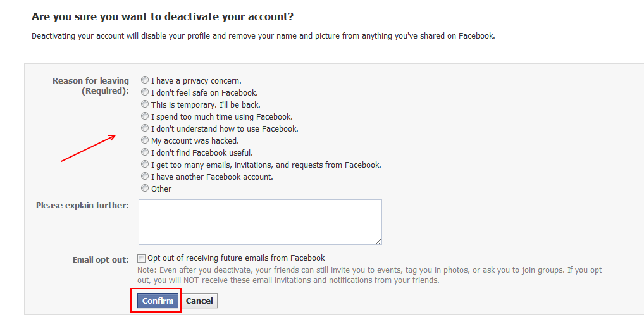The width and height of the screenshot is (644, 317).
Task: Select the 'Other' reason radio button
Action: (x=146, y=189)
